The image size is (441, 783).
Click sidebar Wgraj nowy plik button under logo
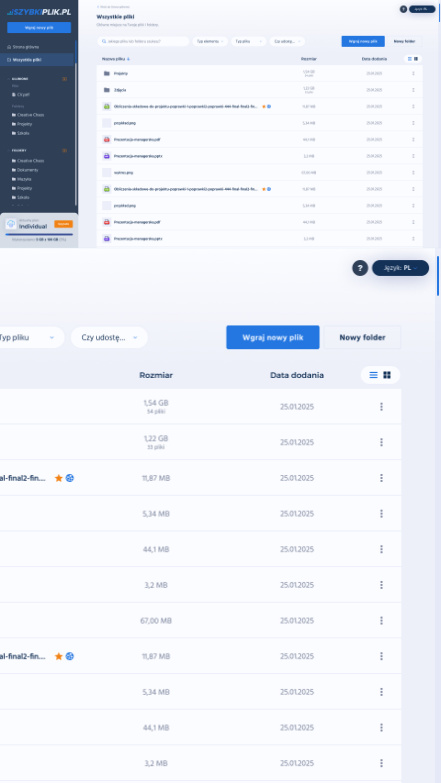39,27
